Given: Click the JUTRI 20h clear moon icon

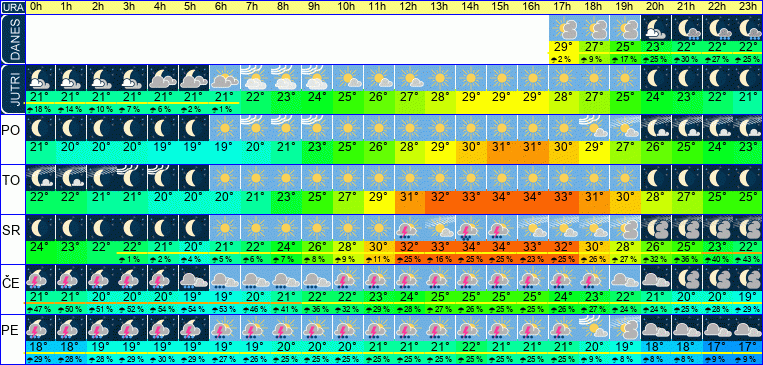Looking at the screenshot, I should 656,77.
